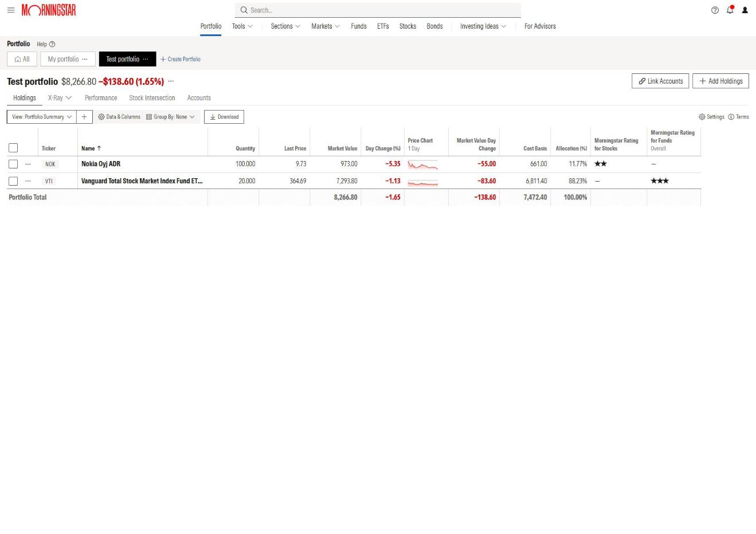
Task: Expand the Markets dropdown menu
Action: tap(326, 26)
